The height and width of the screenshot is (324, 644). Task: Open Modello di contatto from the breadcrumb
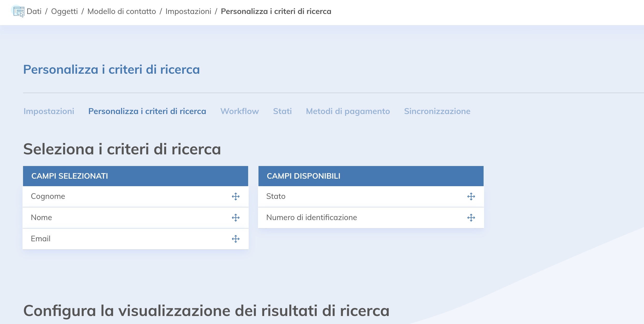click(122, 11)
